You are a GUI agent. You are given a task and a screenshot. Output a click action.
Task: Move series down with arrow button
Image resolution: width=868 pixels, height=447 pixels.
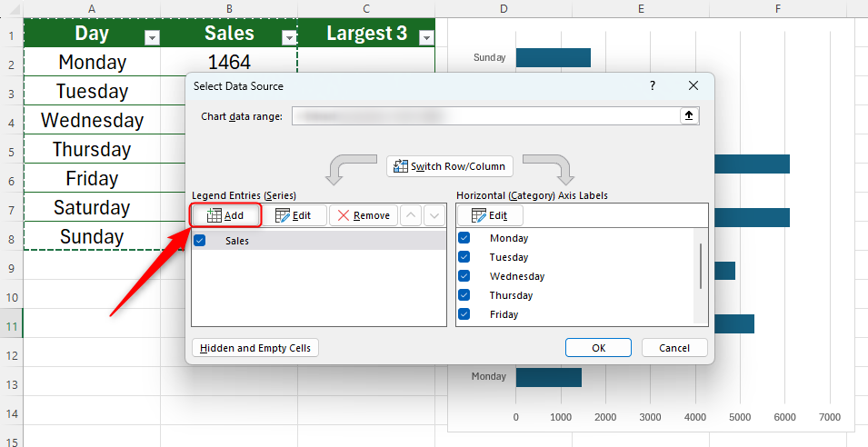(434, 215)
